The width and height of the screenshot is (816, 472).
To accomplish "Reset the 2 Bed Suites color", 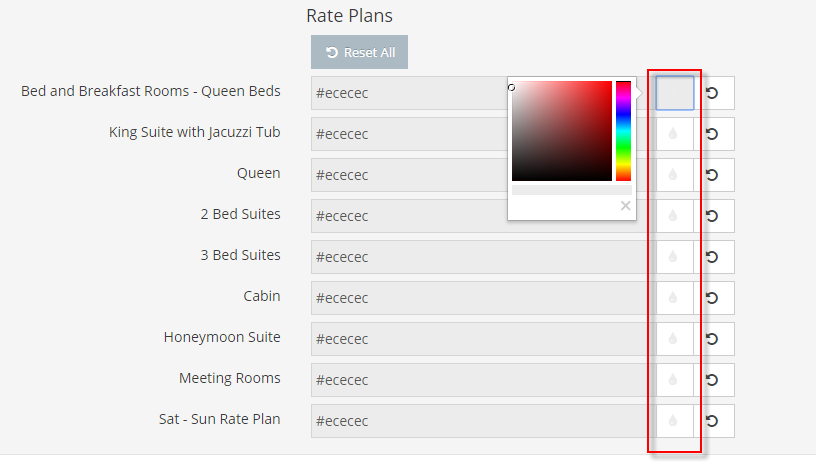I will tap(713, 216).
